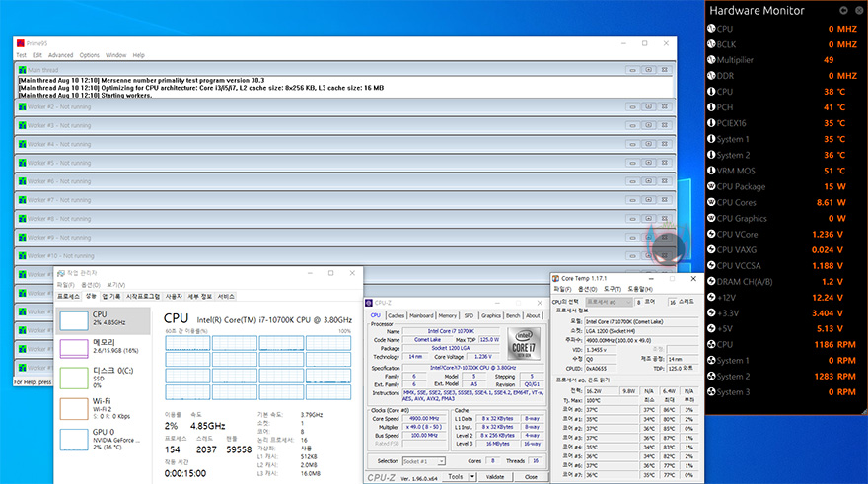Image resolution: width=868 pixels, height=484 pixels.
Task: Click the +12V voltage icon
Action: [x=711, y=297]
